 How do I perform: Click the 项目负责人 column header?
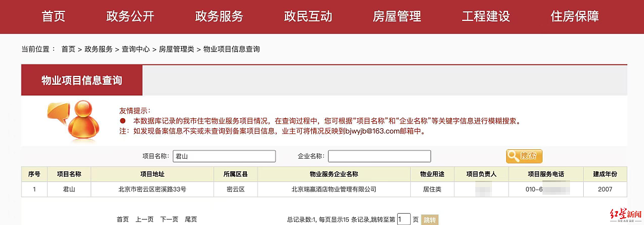tap(481, 174)
